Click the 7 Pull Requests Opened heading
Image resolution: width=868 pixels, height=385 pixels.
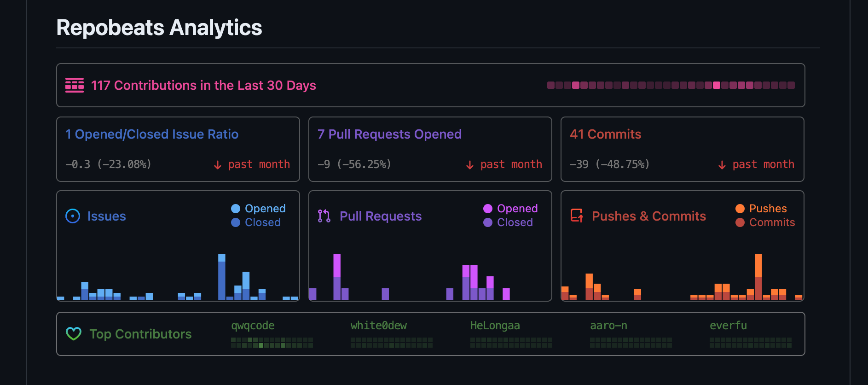[389, 134]
